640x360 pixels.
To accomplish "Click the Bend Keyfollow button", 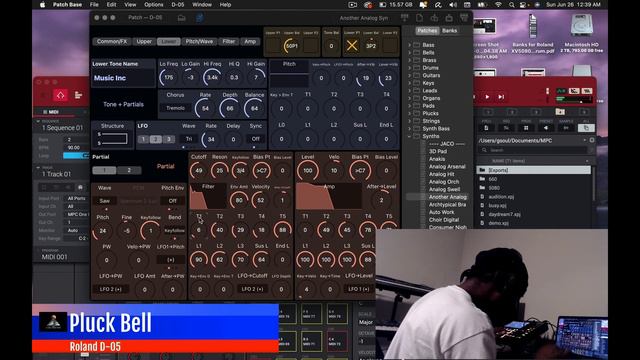I will click(x=174, y=231).
